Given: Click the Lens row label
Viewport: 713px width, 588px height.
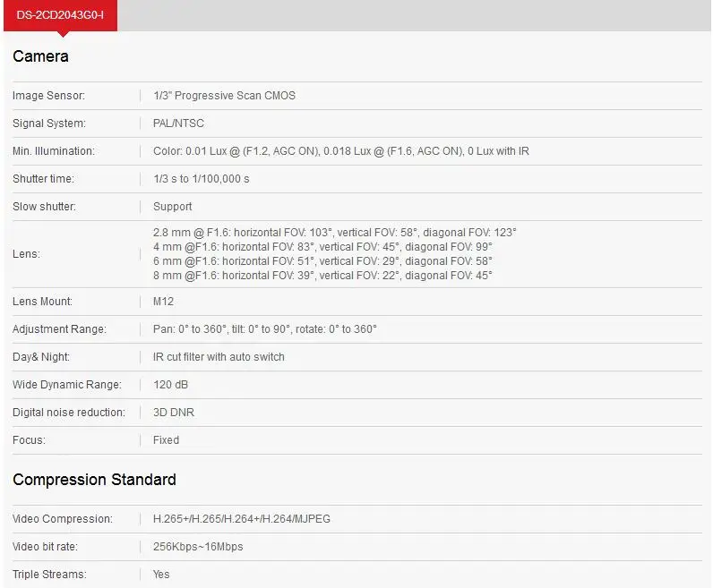Looking at the screenshot, I should [26, 254].
